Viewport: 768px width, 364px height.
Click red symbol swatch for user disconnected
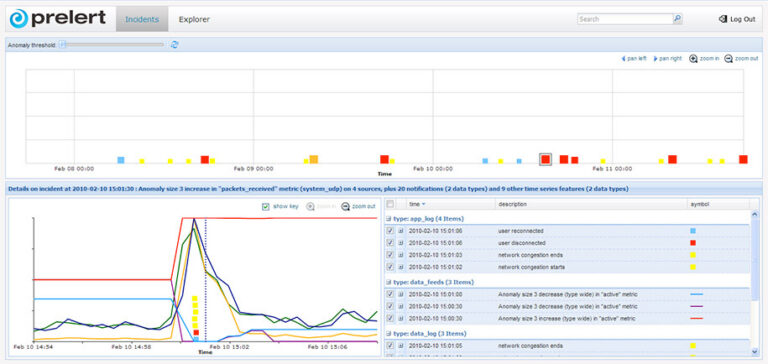click(693, 243)
